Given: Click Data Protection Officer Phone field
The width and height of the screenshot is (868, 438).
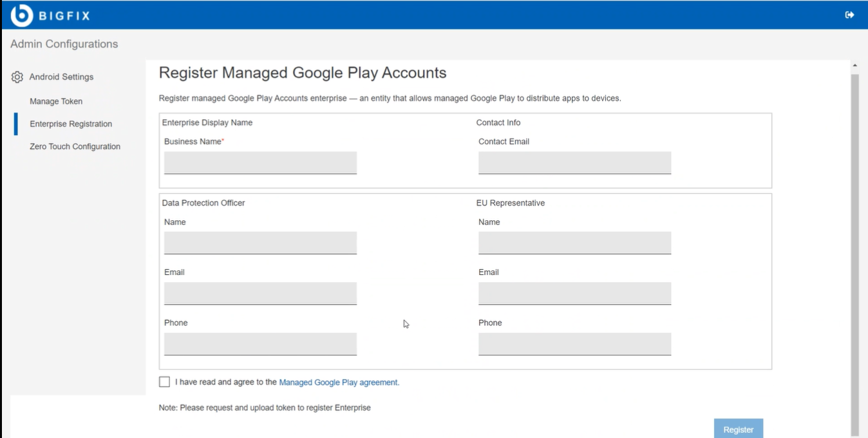Looking at the screenshot, I should pyautogui.click(x=260, y=343).
